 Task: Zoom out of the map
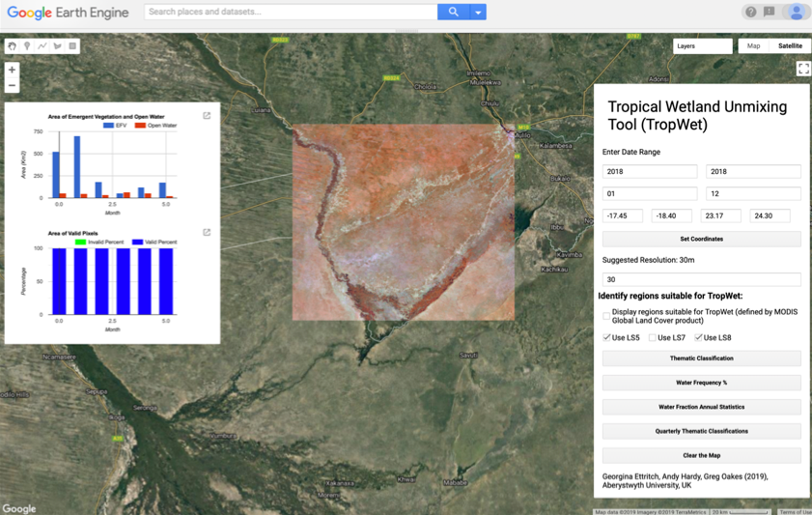click(12, 85)
